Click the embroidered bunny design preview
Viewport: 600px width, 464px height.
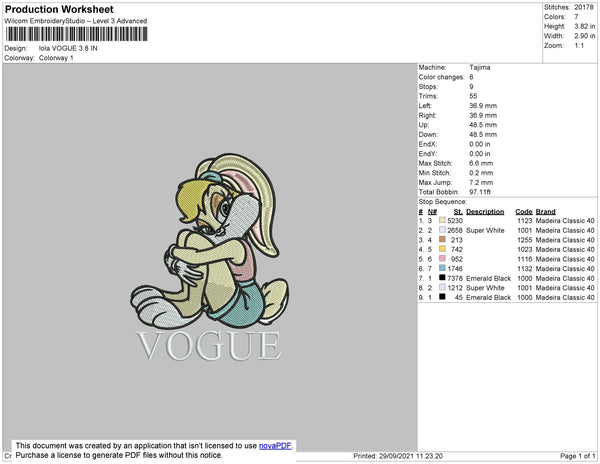[x=209, y=241]
